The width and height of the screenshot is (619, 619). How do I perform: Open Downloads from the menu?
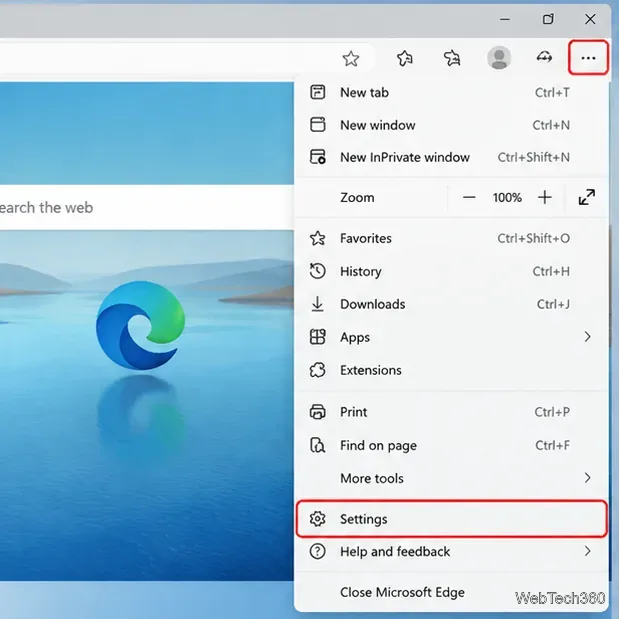click(451, 304)
